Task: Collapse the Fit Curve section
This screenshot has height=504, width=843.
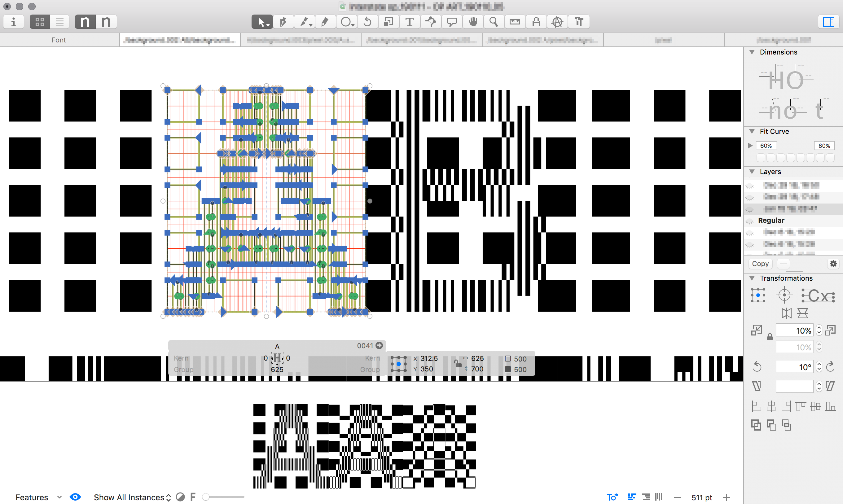Action: click(752, 131)
